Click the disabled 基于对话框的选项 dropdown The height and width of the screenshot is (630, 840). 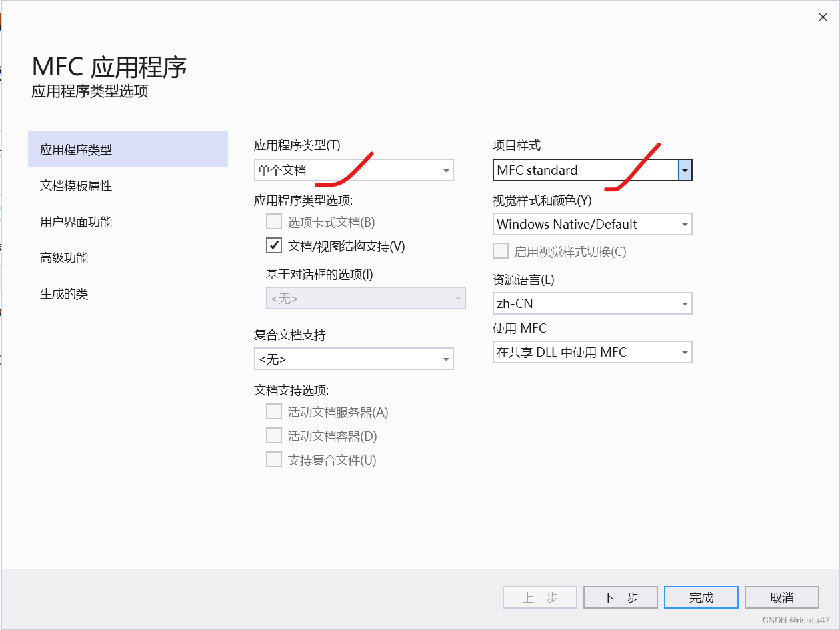tap(366, 298)
